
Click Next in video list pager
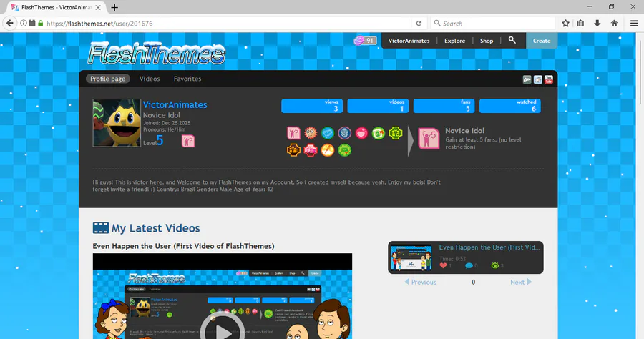click(521, 282)
